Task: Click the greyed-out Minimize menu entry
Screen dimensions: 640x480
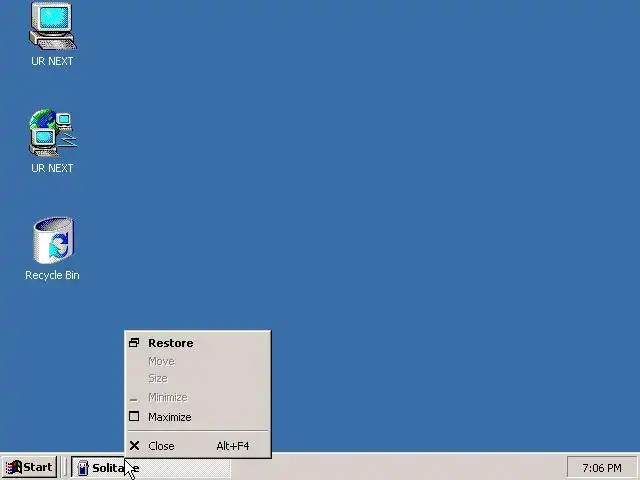Action: [198, 397]
